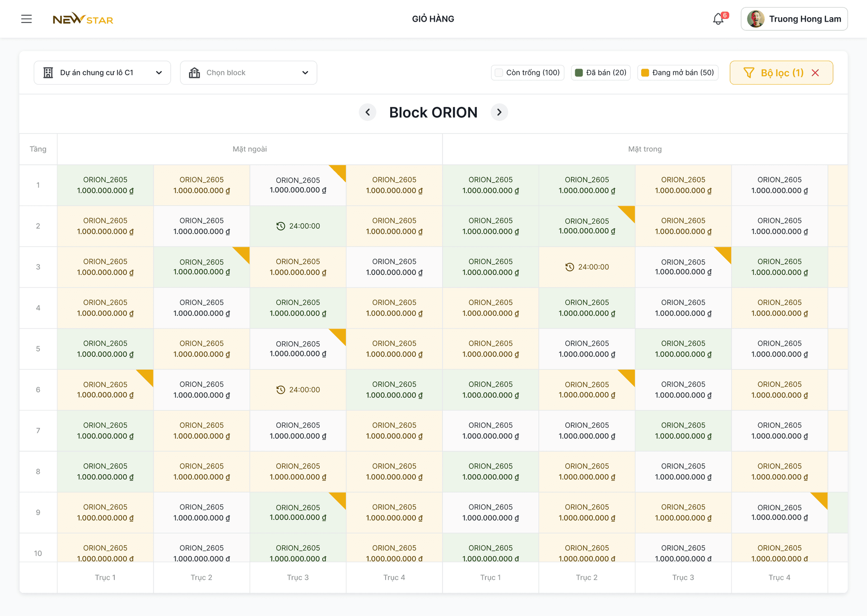Click the funnel filter icon
867x616 pixels.
point(749,73)
